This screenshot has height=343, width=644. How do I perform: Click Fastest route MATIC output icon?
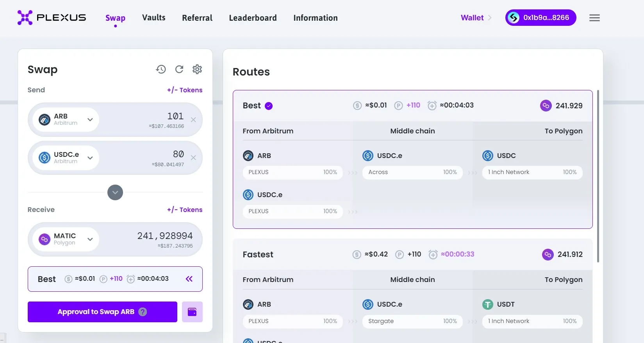point(548,255)
